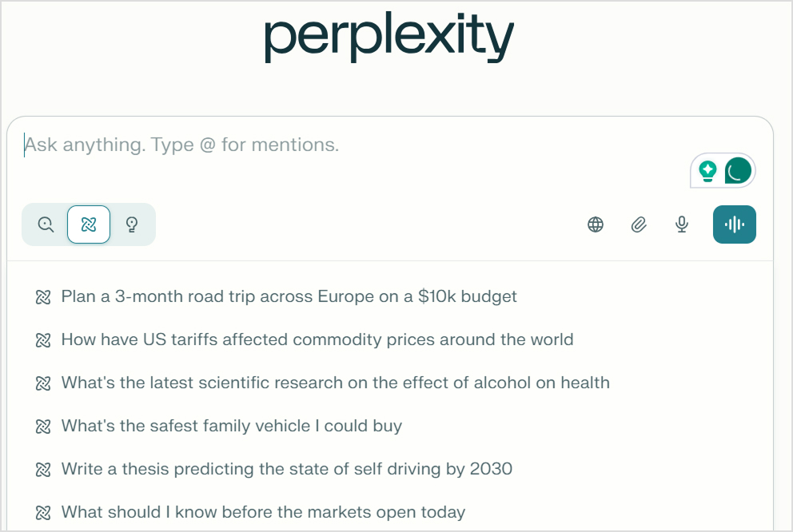Image resolution: width=793 pixels, height=532 pixels.
Task: Choose the safest family vehicle prompt
Action: (231, 426)
